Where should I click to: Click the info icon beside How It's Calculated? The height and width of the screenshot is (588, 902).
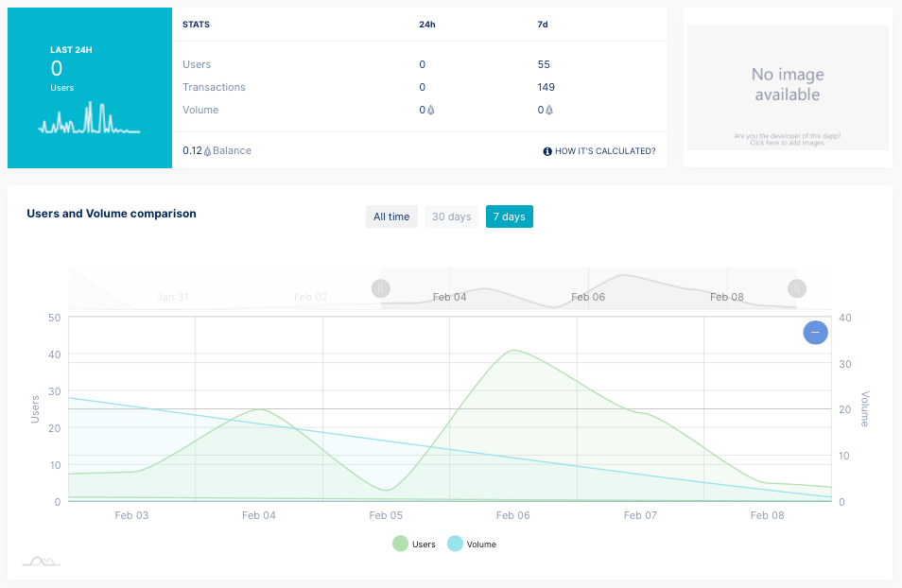pos(547,151)
